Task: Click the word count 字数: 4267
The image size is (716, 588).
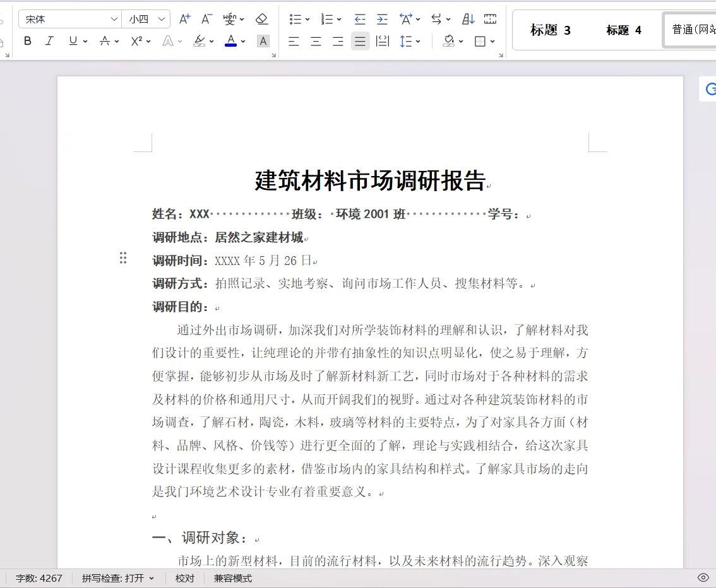Action: (x=39, y=579)
